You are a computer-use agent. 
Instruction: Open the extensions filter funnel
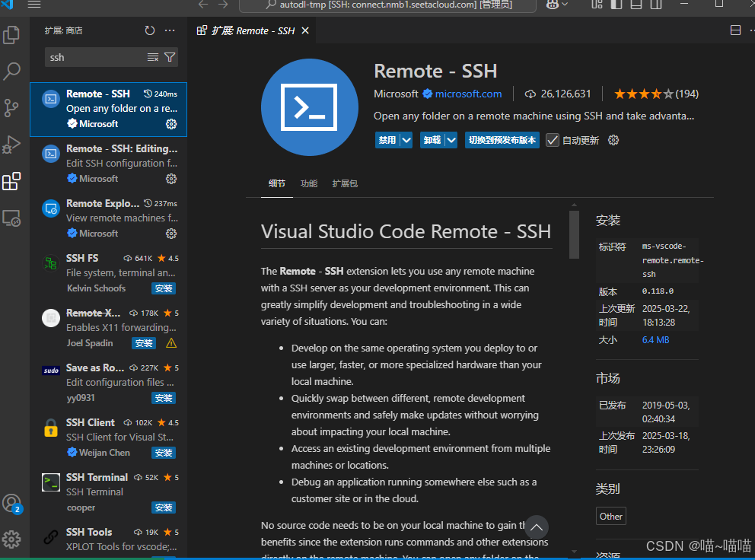pos(170,57)
